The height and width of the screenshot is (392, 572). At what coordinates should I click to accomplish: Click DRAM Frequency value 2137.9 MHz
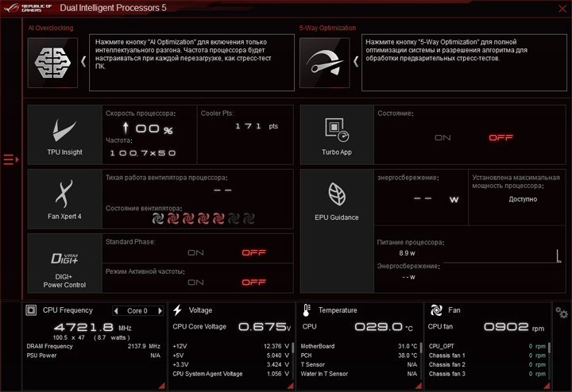[x=144, y=346]
